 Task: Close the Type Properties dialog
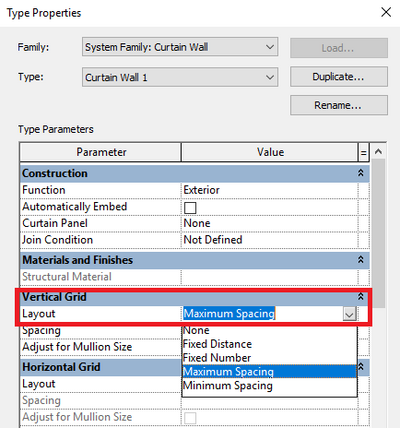pos(386,13)
